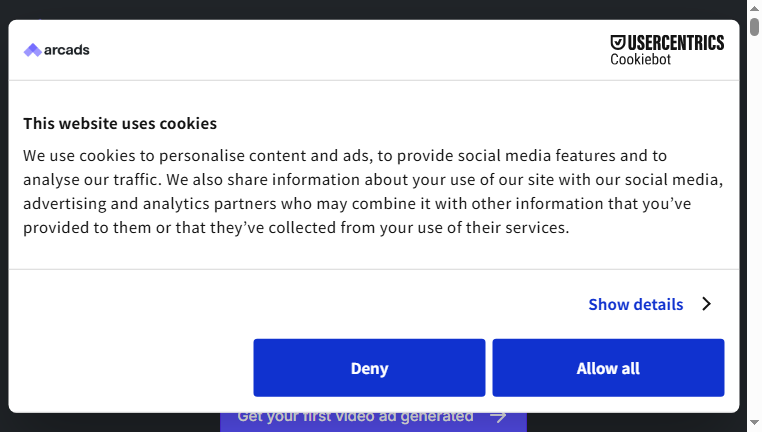Click the USERCENTRICS wordmark
The height and width of the screenshot is (432, 762).
(x=676, y=43)
